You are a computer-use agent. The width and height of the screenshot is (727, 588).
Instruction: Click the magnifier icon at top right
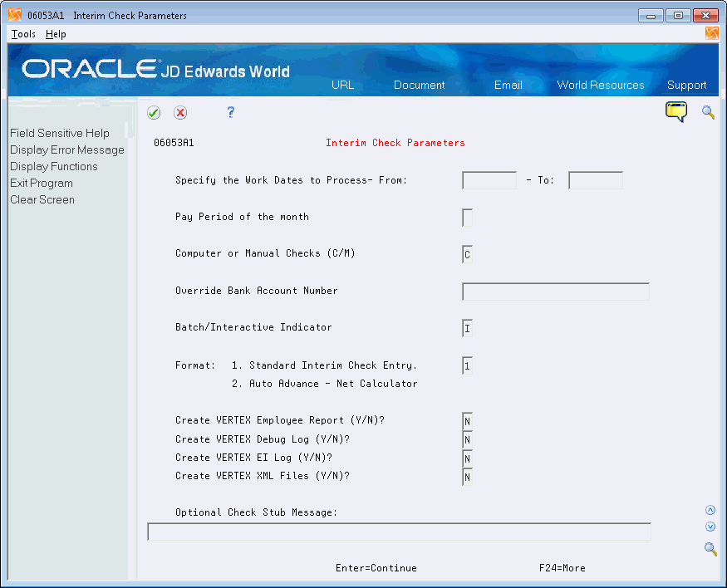708,112
